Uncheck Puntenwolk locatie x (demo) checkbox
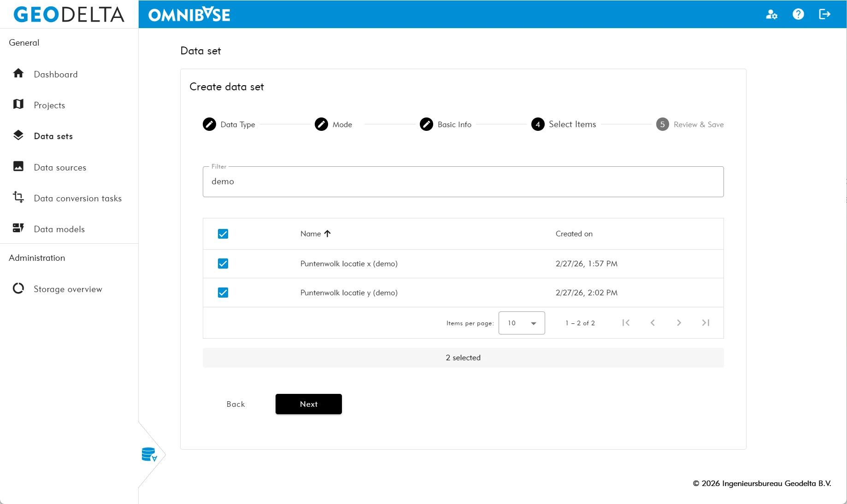Image resolution: width=847 pixels, height=504 pixels. coord(223,264)
